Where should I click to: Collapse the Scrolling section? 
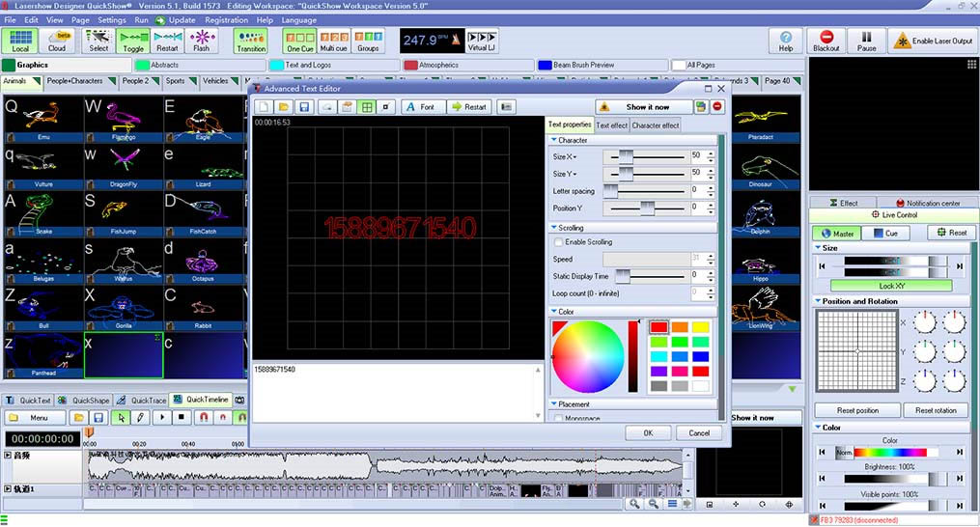click(554, 228)
